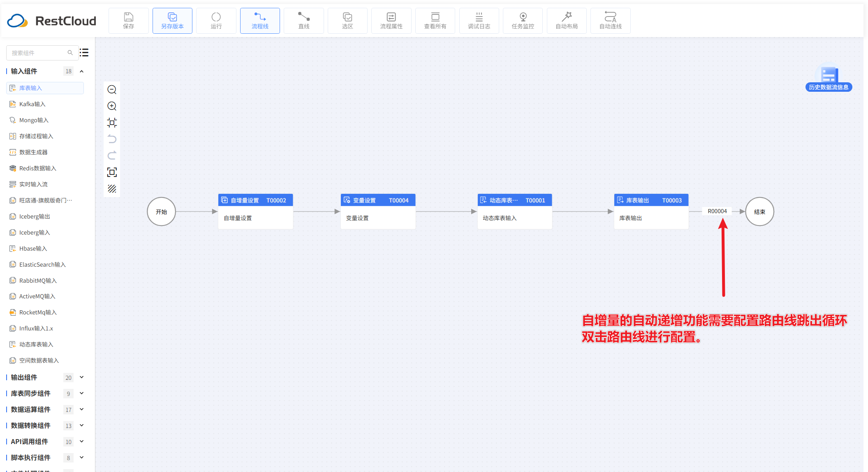
Task: Click the Run (运行) toolbar button
Action: point(216,21)
